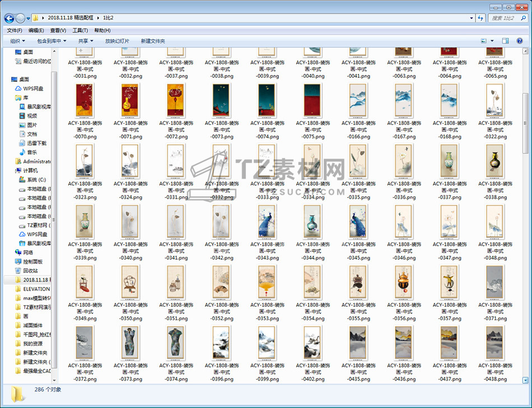
Task: Select thumbnail ACY-1808 -0356.png
Action: tap(404, 283)
